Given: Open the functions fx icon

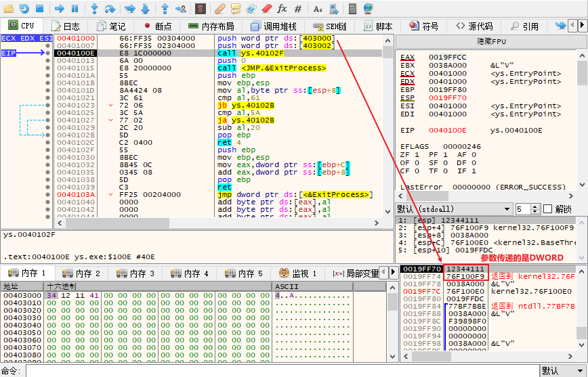Looking at the screenshot, I should coord(282,8).
